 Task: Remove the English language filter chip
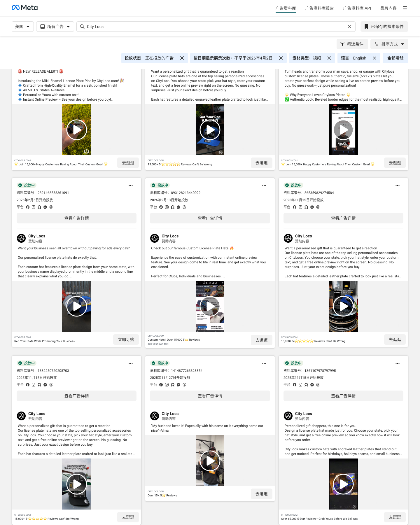point(374,58)
